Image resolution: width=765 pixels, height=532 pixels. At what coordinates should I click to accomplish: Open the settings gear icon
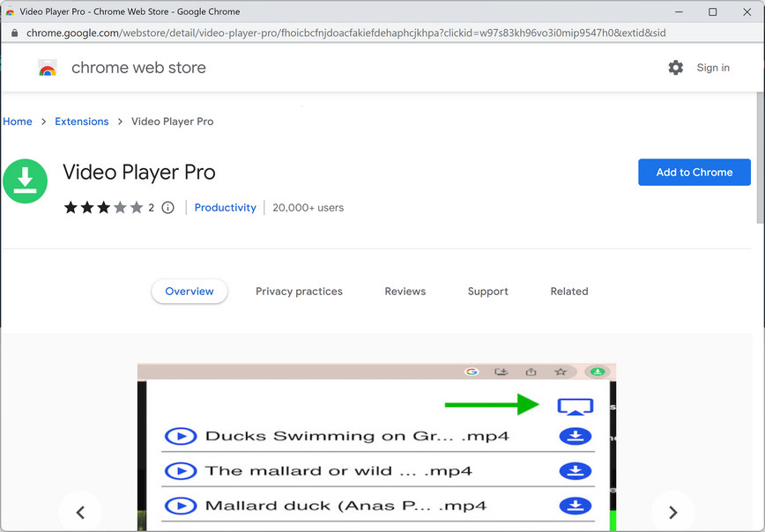click(675, 67)
